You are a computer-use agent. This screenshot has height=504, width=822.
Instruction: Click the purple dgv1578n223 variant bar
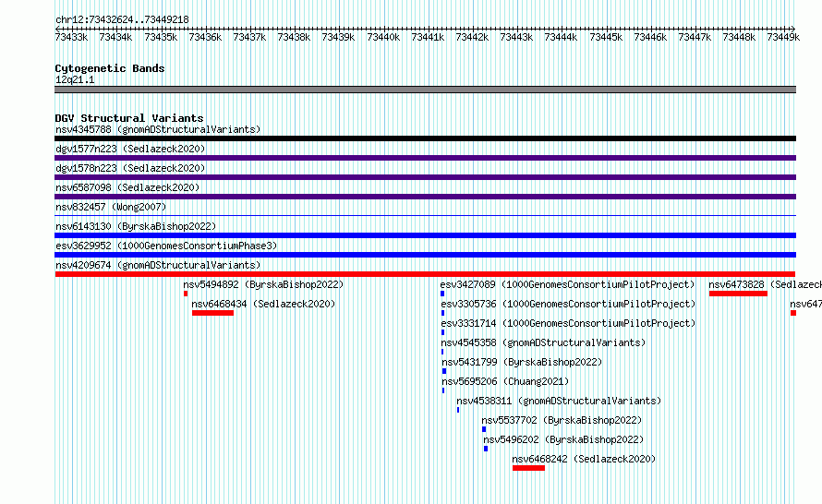[x=425, y=177]
